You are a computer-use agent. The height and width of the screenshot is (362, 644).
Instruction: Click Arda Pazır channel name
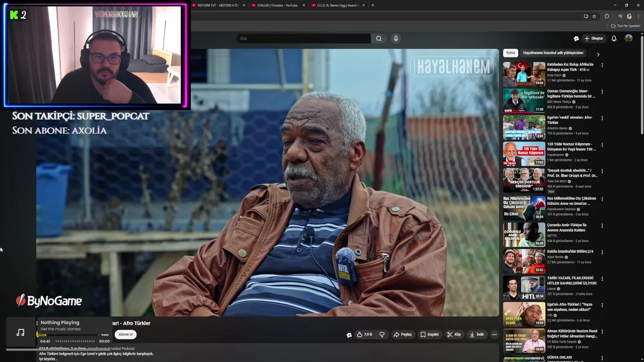[554, 75]
